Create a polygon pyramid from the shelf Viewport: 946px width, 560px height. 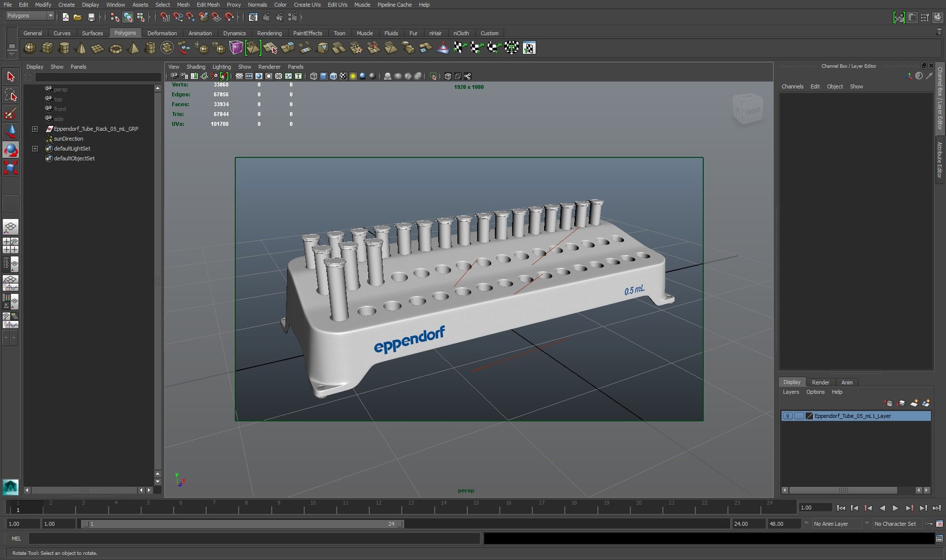click(x=133, y=48)
